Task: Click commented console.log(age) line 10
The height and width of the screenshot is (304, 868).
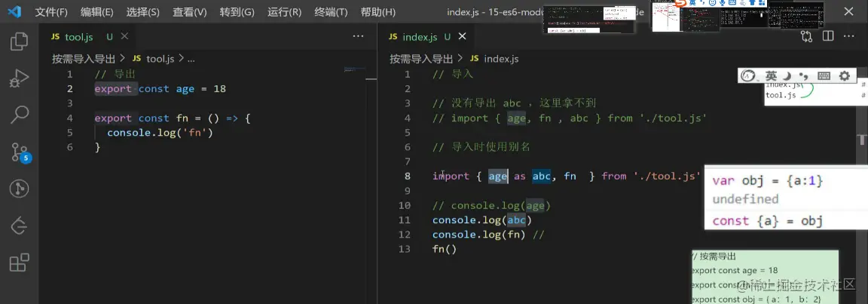Action: tap(491, 205)
